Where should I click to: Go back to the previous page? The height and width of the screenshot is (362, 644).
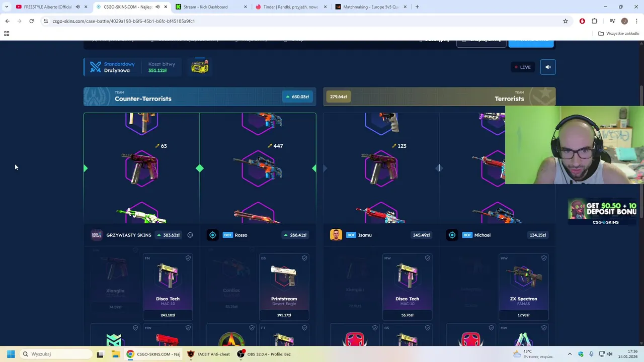[7, 21]
